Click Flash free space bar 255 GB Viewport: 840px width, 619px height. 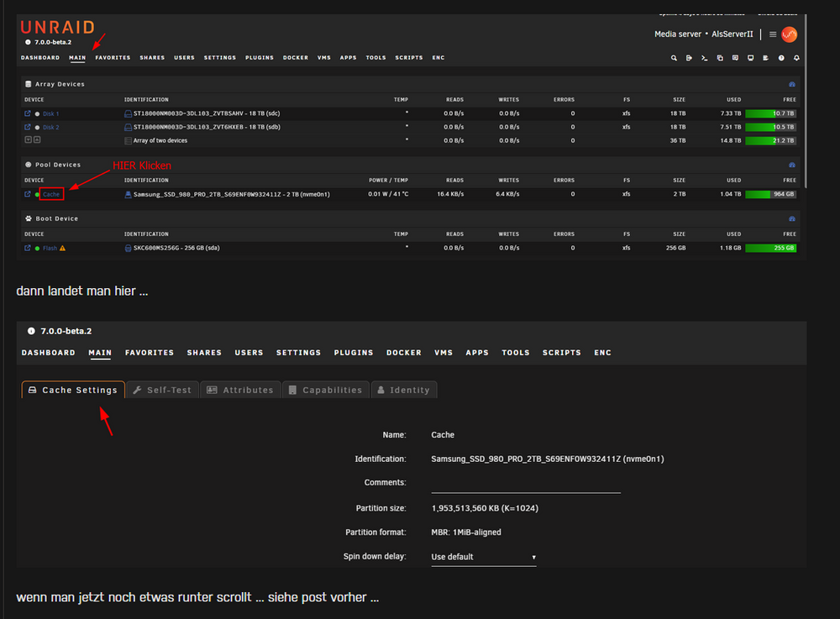coord(770,248)
